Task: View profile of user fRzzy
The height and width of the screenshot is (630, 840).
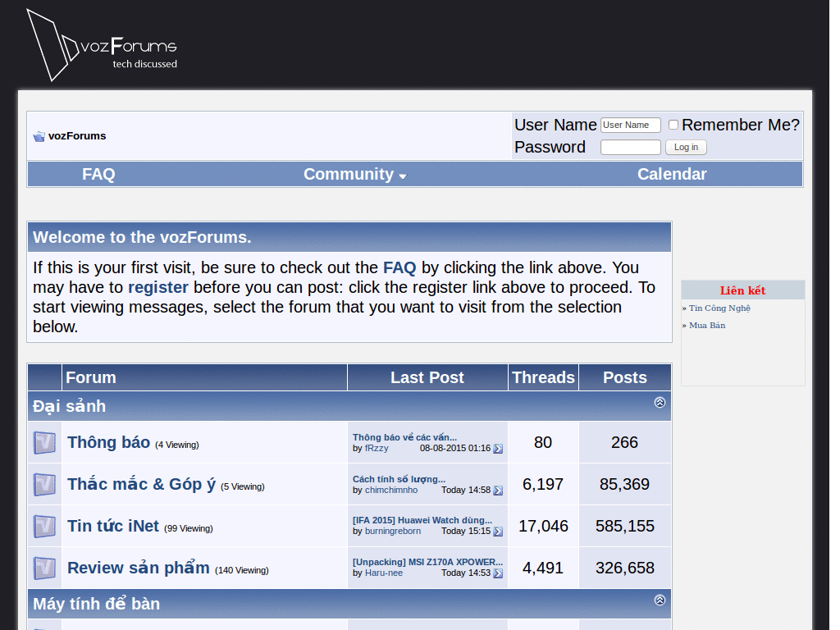Action: [377, 449]
